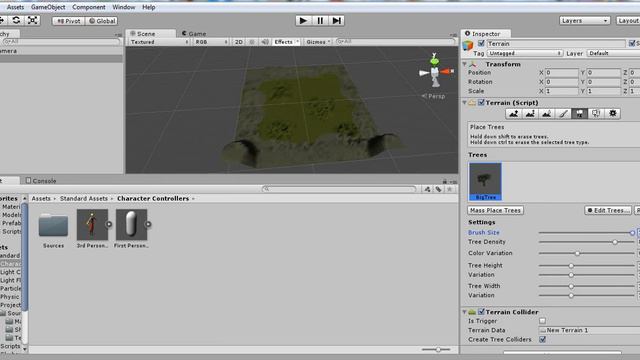Click the Terrain GameObject cube icon

(x=468, y=46)
